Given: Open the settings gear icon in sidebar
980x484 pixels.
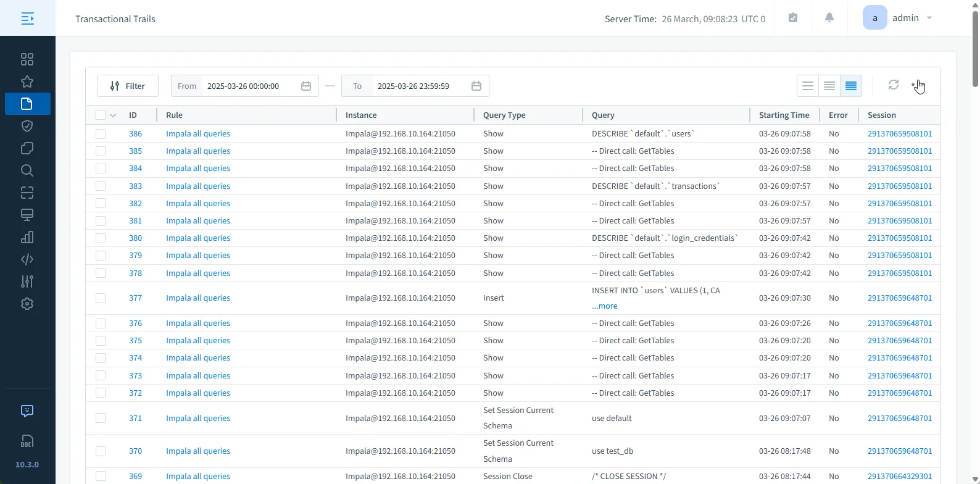Looking at the screenshot, I should pyautogui.click(x=27, y=304).
